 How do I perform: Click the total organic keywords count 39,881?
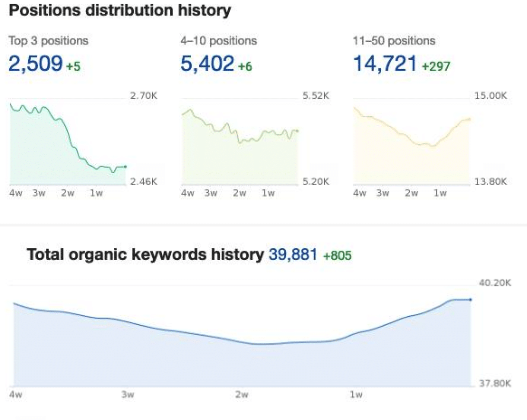click(293, 255)
